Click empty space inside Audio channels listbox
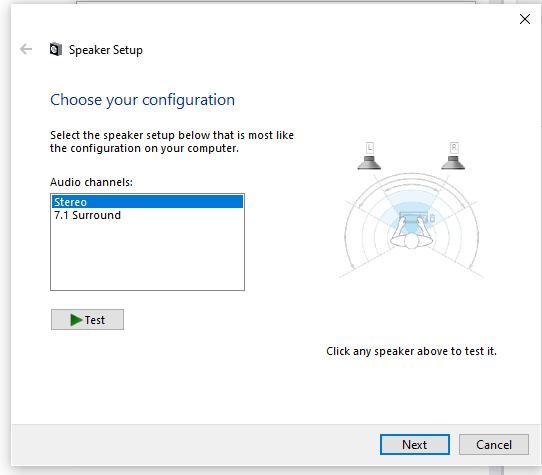 click(148, 256)
